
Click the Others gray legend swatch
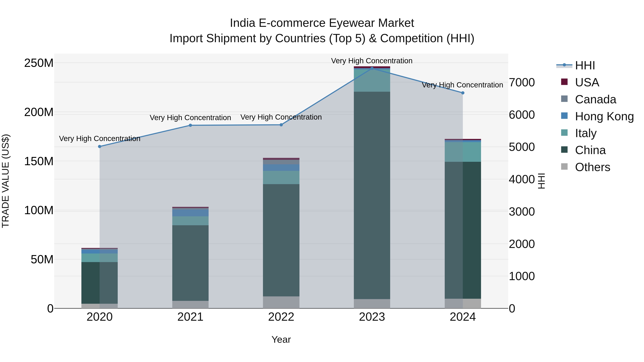click(564, 166)
